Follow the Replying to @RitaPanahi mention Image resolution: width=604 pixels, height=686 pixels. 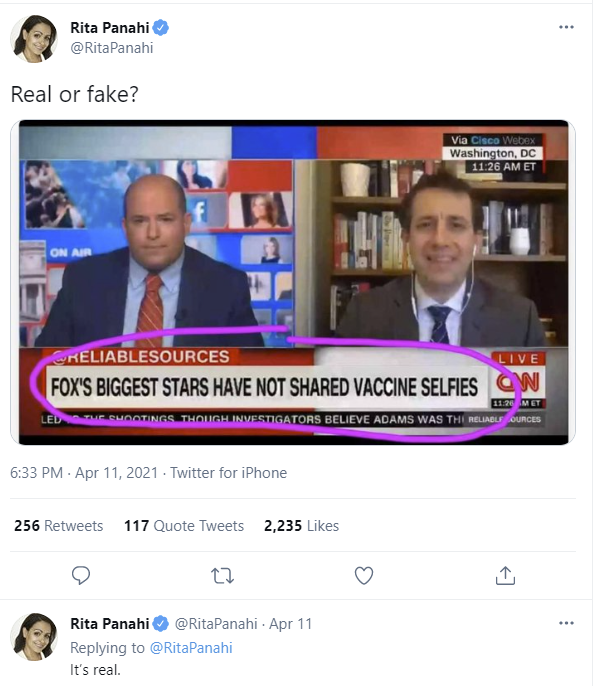[x=191, y=648]
